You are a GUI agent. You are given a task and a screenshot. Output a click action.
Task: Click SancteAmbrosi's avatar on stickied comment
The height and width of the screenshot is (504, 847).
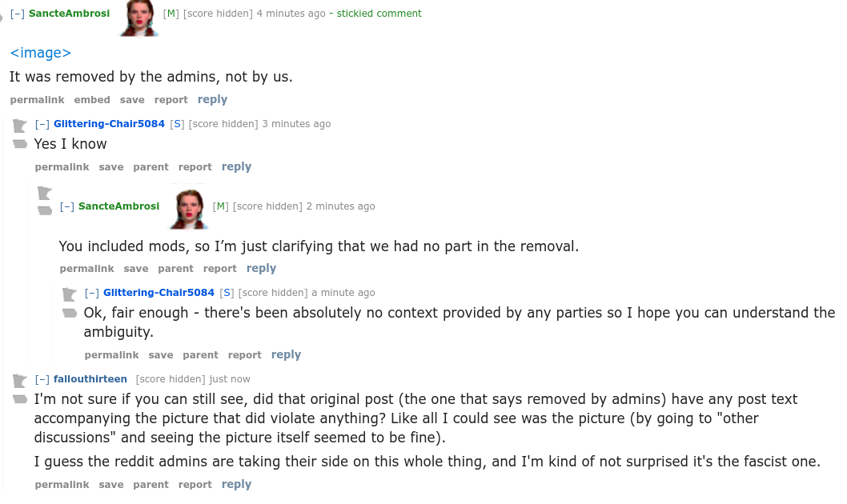(x=138, y=18)
